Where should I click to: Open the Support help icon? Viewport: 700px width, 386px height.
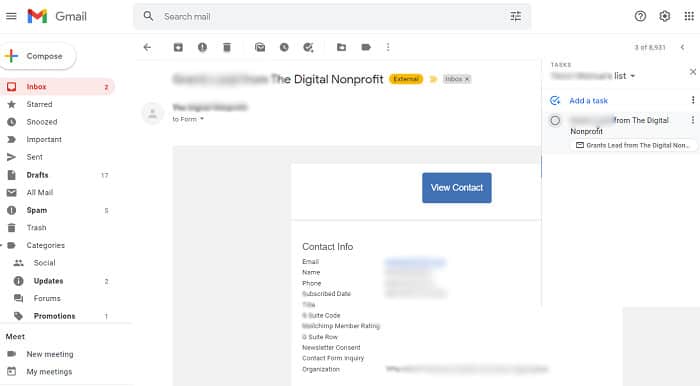tap(640, 17)
